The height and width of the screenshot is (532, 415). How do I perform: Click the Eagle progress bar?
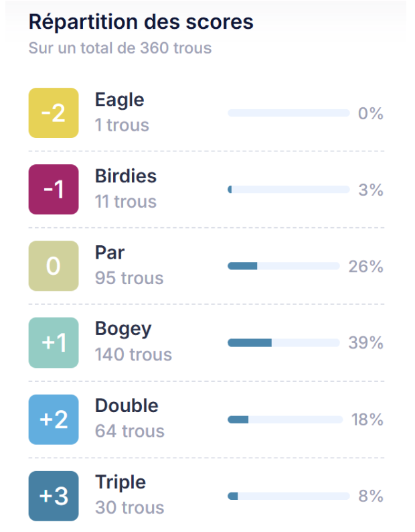tap(288, 113)
